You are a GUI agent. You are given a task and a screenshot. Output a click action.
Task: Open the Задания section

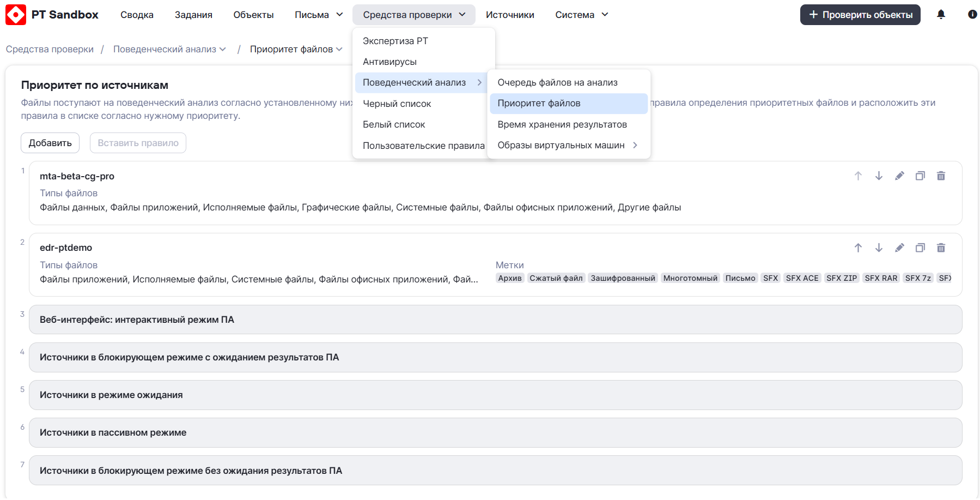click(x=193, y=15)
